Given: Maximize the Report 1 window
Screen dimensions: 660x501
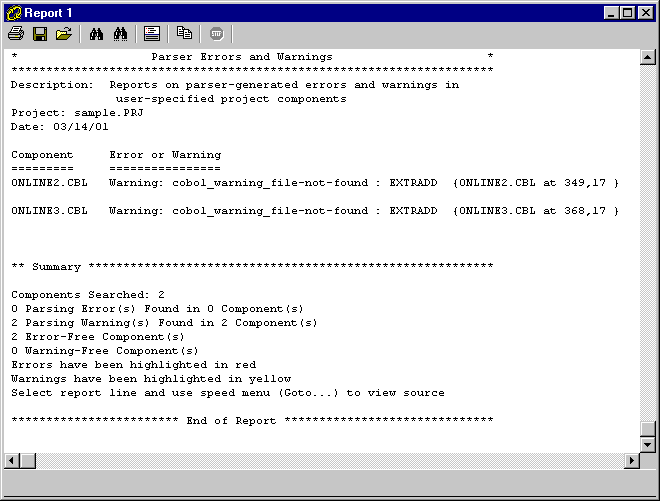Looking at the screenshot, I should (x=627, y=12).
